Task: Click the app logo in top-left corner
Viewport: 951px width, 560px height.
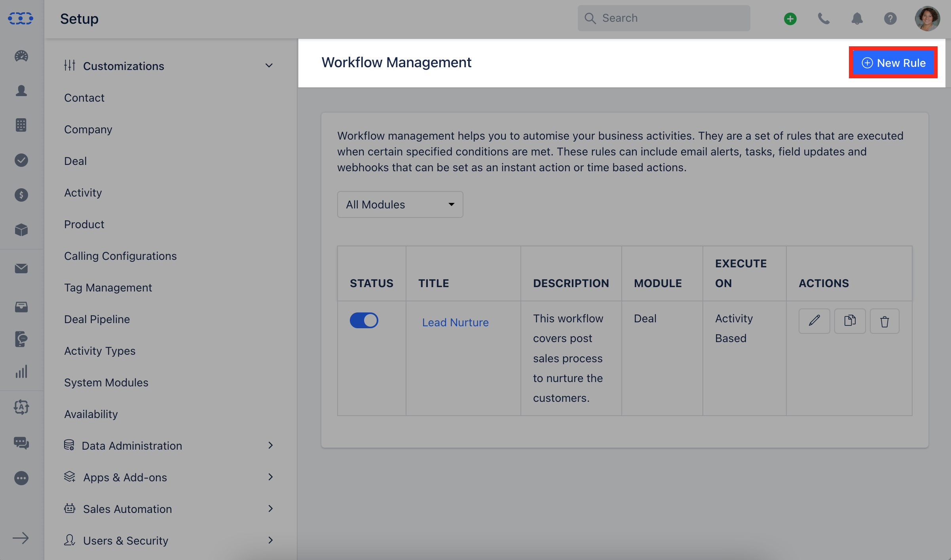Action: [21, 18]
